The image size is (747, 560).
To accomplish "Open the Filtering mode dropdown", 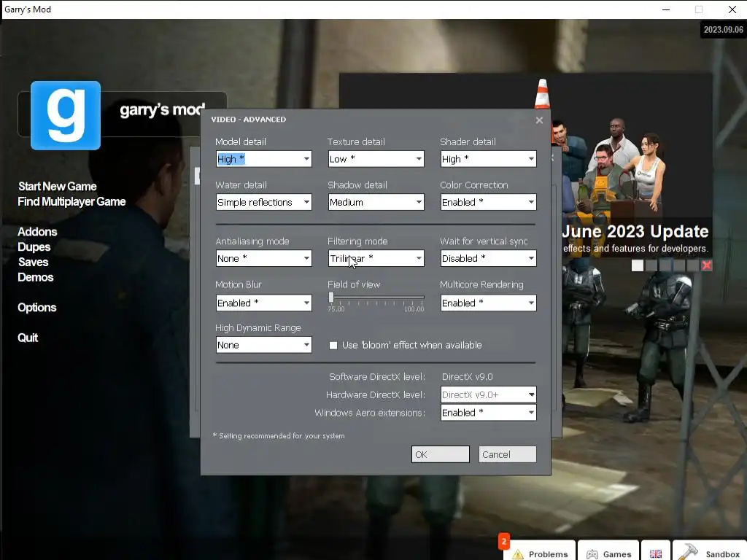I will click(376, 258).
